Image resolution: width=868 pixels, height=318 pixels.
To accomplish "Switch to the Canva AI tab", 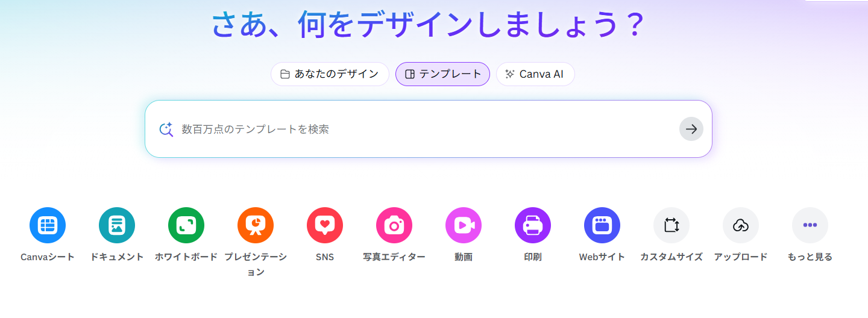I will pyautogui.click(x=535, y=74).
